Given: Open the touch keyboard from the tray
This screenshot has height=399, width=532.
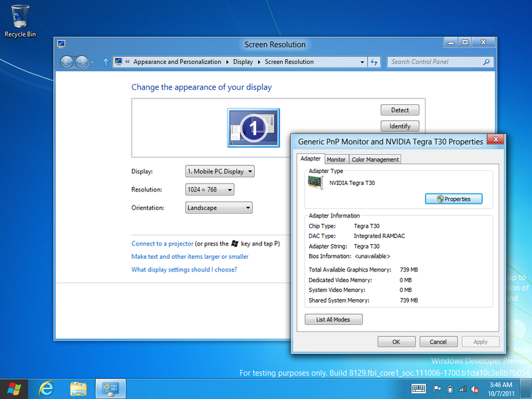Looking at the screenshot, I should (419, 388).
